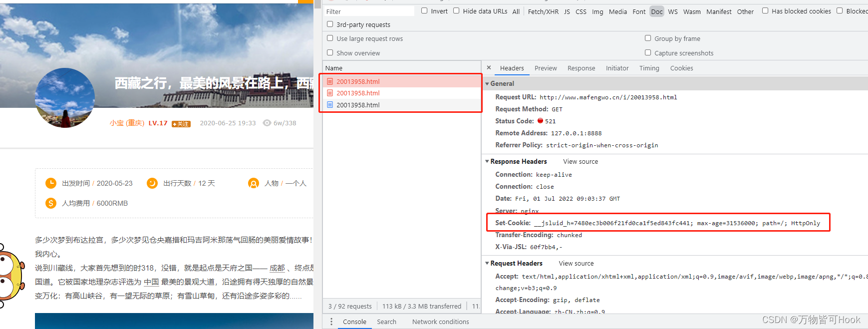Toggle Use large request rows
The image size is (868, 329).
pos(330,38)
